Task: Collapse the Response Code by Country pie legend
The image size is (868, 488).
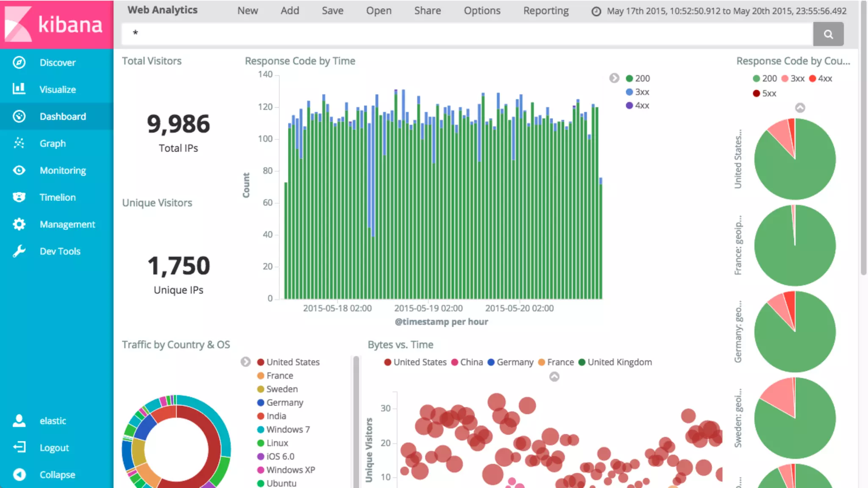Action: (800, 108)
